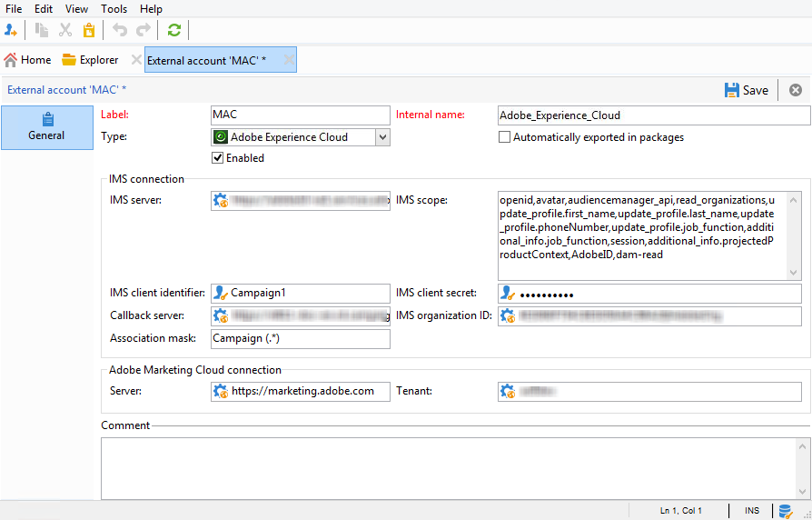Viewport: 812px width, 520px height.
Task: Open the Edit menu
Action: [x=44, y=9]
